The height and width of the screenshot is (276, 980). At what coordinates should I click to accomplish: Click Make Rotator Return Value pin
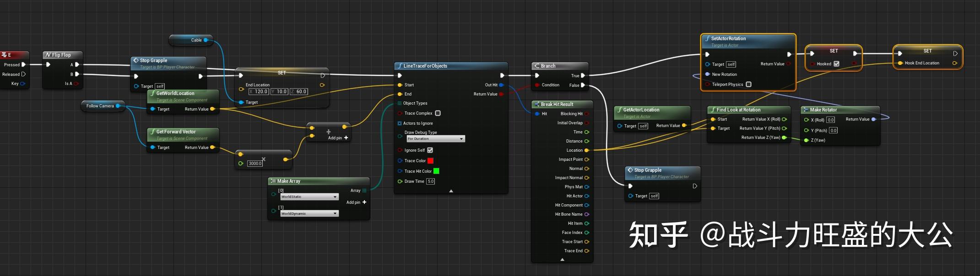pos(873,119)
